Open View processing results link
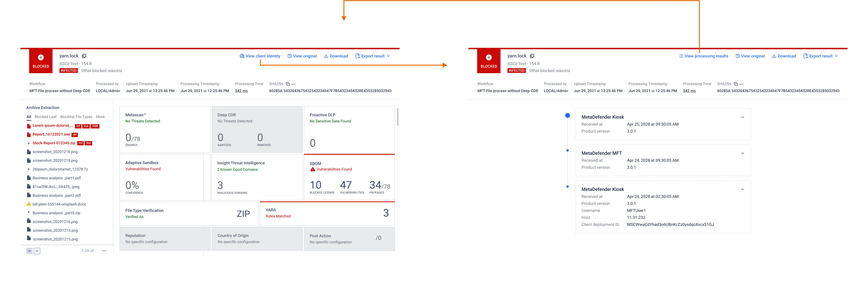Image resolution: width=868 pixels, height=283 pixels. [x=703, y=56]
